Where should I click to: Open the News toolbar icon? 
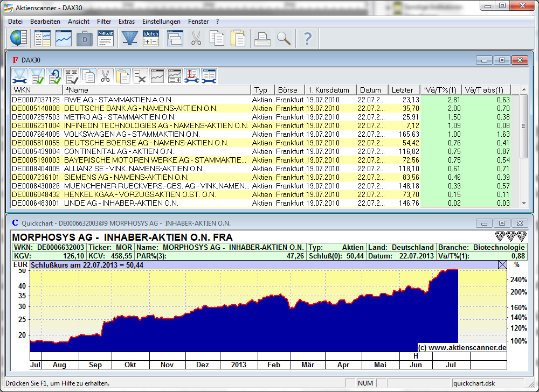[x=106, y=38]
